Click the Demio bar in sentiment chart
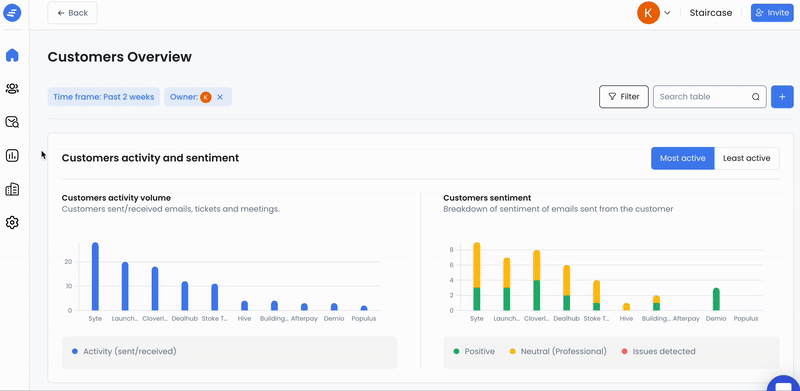 click(716, 299)
